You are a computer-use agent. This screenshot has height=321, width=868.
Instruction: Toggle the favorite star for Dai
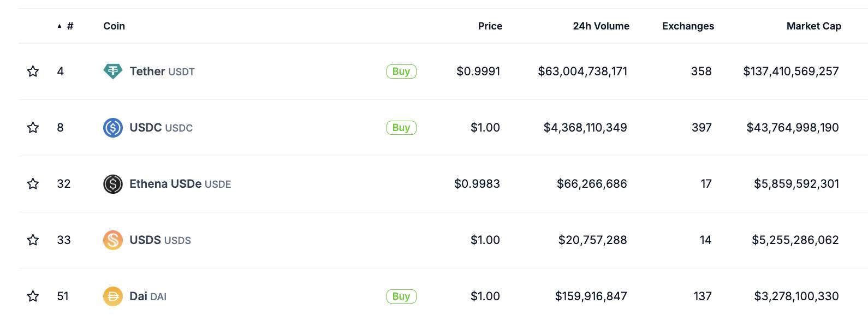pyautogui.click(x=33, y=296)
